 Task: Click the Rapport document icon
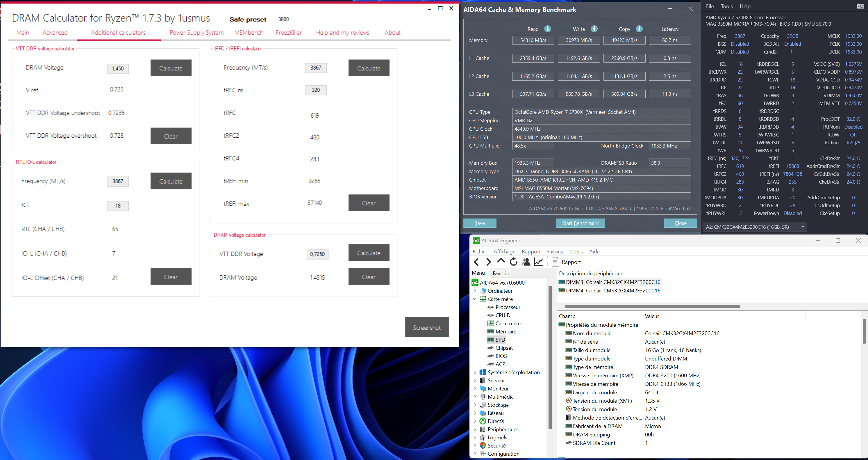555,262
